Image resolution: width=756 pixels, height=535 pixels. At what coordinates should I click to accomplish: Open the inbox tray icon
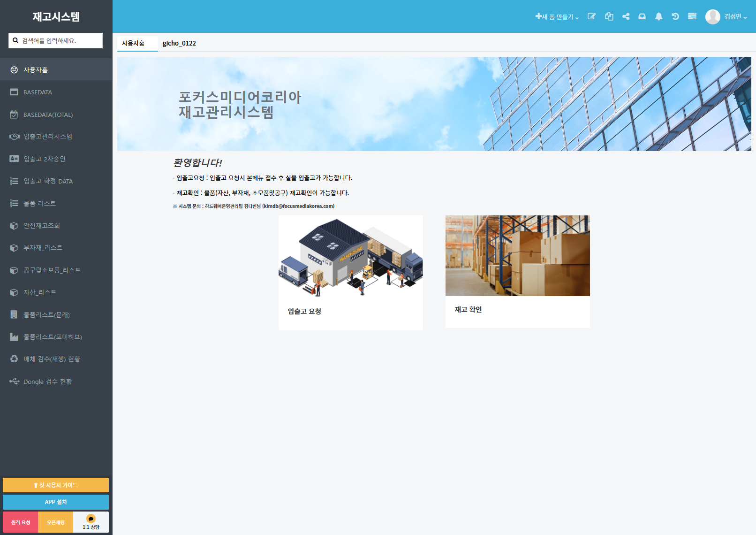click(642, 16)
